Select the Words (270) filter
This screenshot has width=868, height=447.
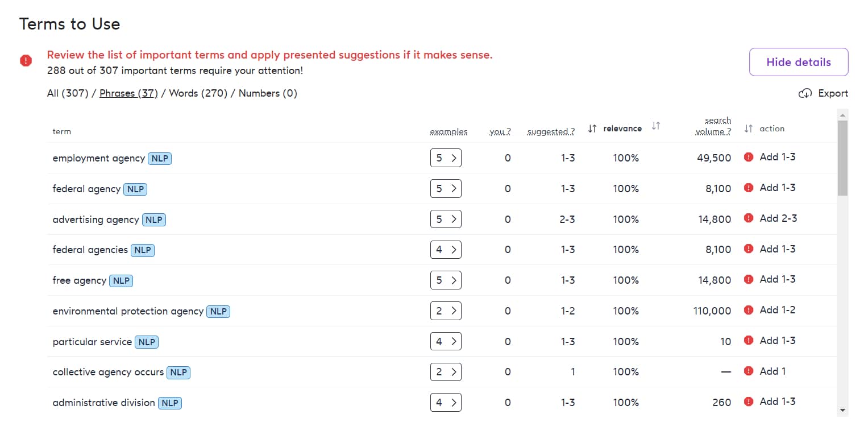[x=198, y=93]
